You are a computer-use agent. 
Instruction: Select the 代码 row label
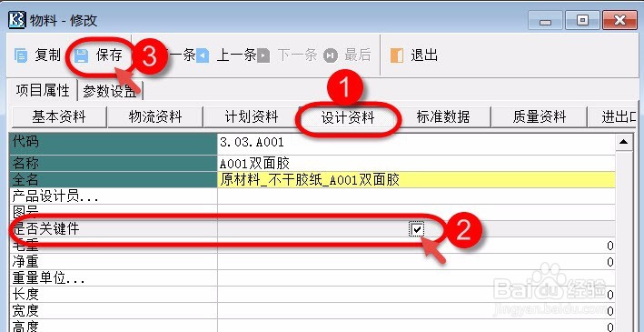pos(114,144)
